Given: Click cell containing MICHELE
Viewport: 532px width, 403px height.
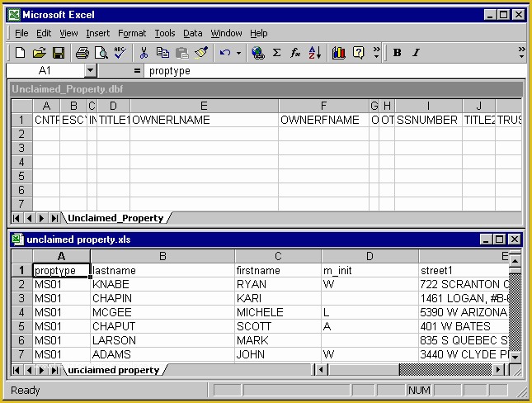Looking at the screenshot, I should coord(278,312).
